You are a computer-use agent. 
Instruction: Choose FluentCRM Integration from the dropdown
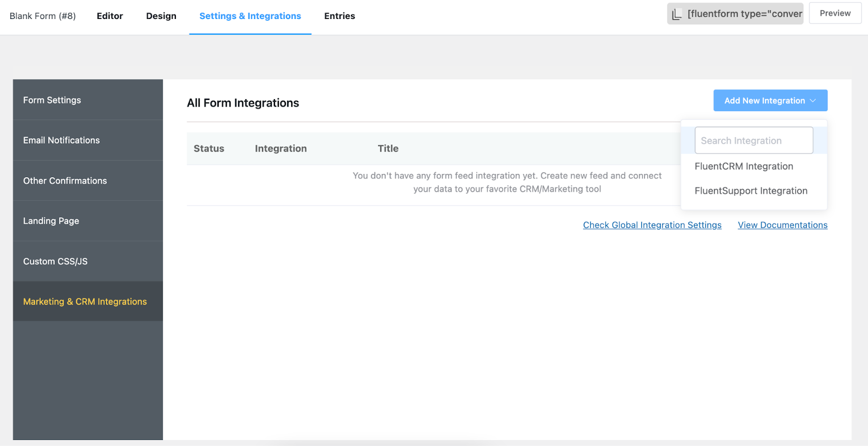(x=744, y=166)
